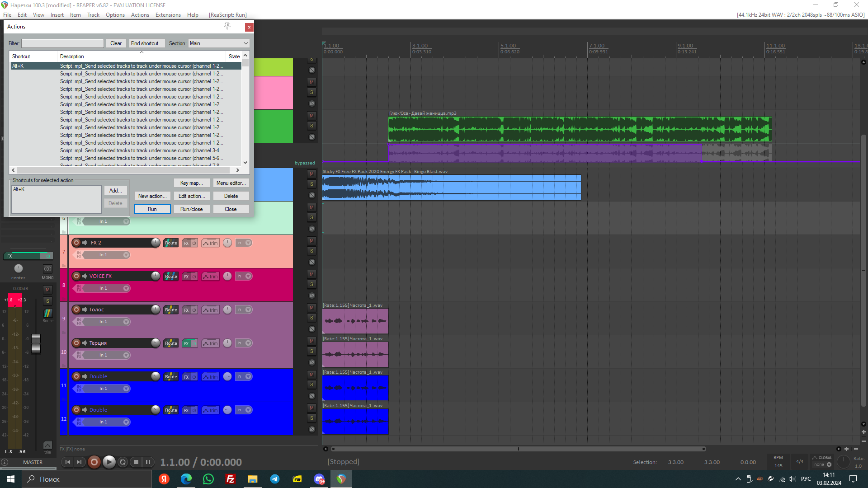Open Route settings for VOICE FX track
The width and height of the screenshot is (868, 488).
click(x=171, y=276)
